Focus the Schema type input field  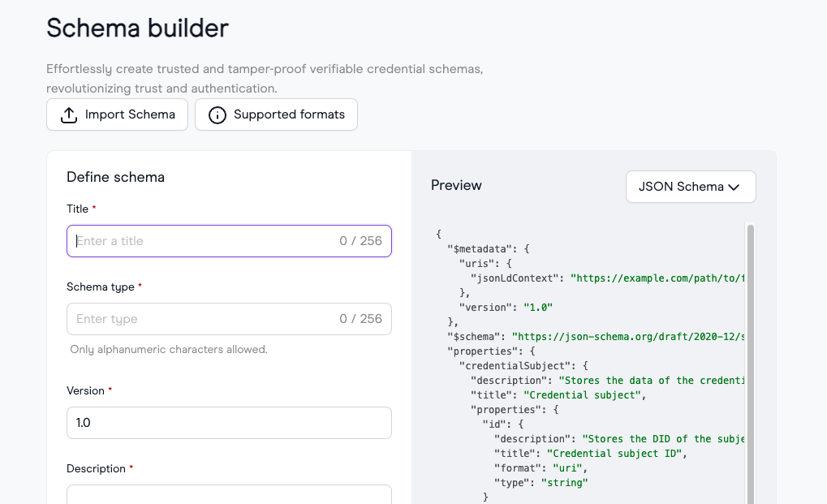coord(229,319)
